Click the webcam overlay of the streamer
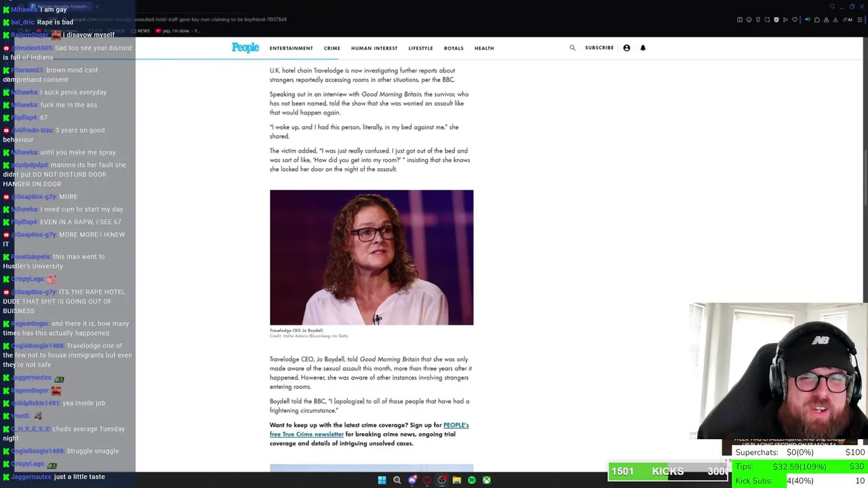This screenshot has width=868, height=488. [778, 371]
